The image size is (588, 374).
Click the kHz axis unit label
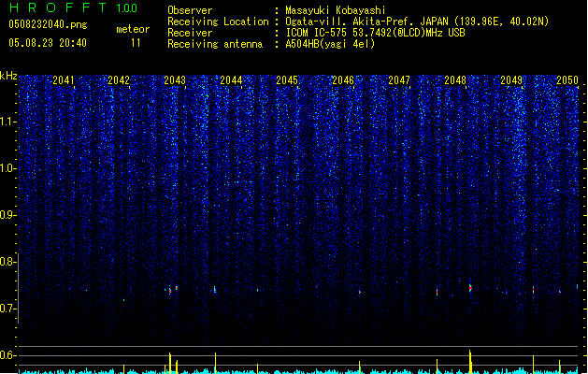click(x=8, y=76)
